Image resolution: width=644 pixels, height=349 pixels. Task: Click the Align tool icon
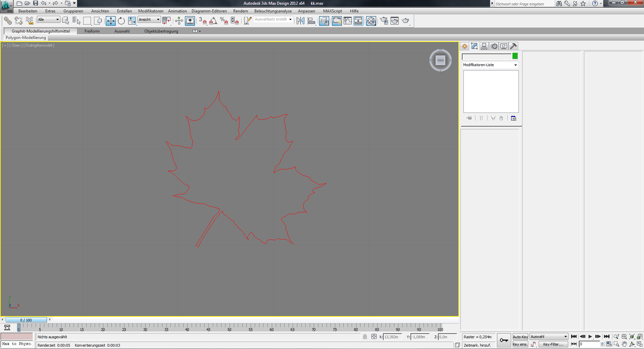point(311,21)
